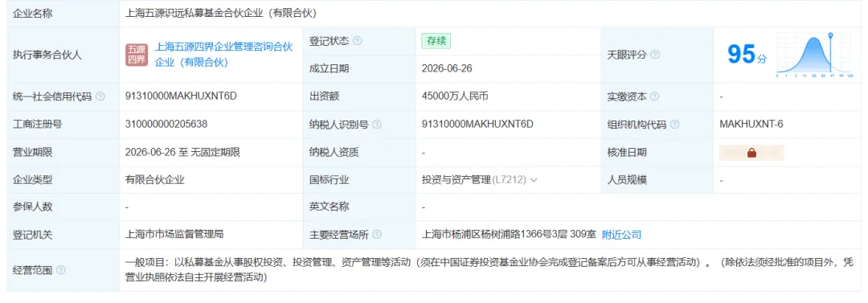
Task: Click the 存续 status badge
Action: click(436, 41)
